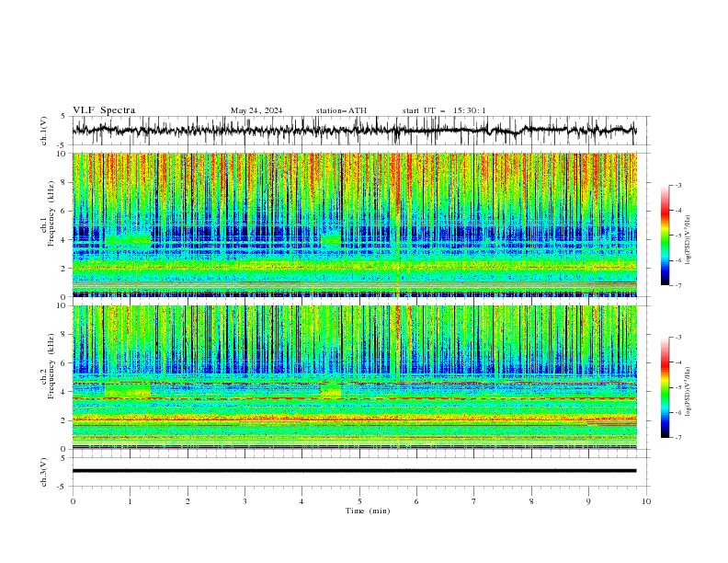Click the "9" tick on the time axis
This screenshot has width=728, height=563.
pos(588,501)
